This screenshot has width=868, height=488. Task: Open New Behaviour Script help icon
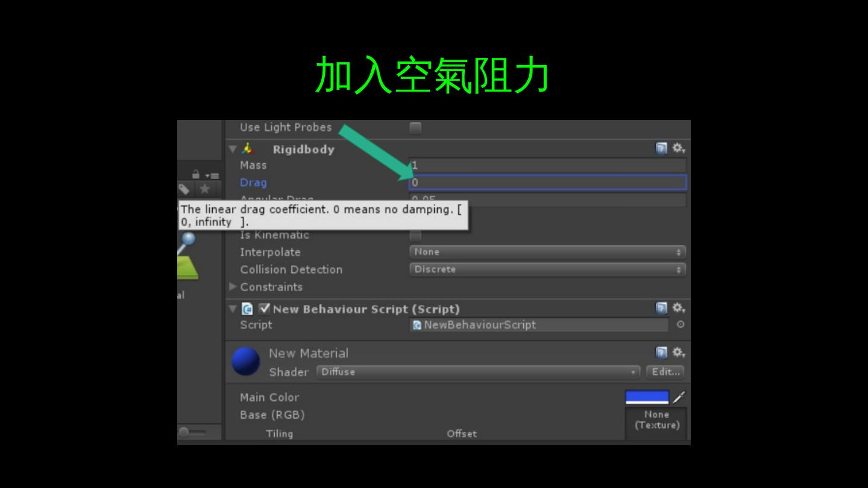click(661, 308)
